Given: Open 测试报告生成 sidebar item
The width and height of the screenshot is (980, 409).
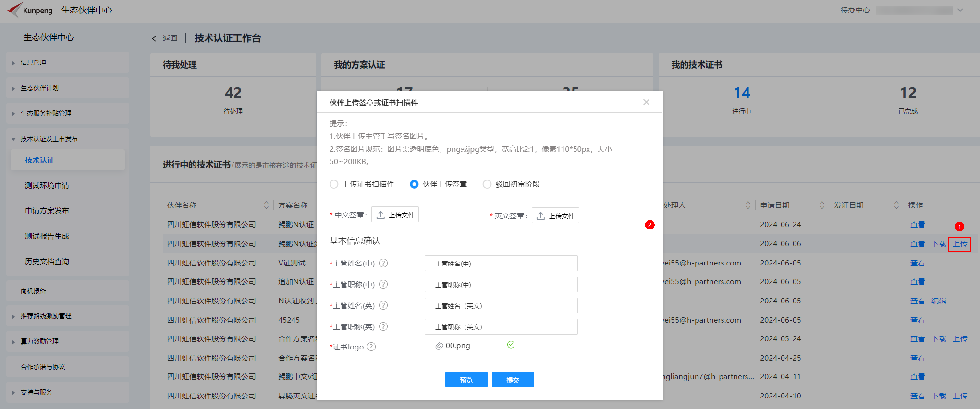Looking at the screenshot, I should coord(47,236).
